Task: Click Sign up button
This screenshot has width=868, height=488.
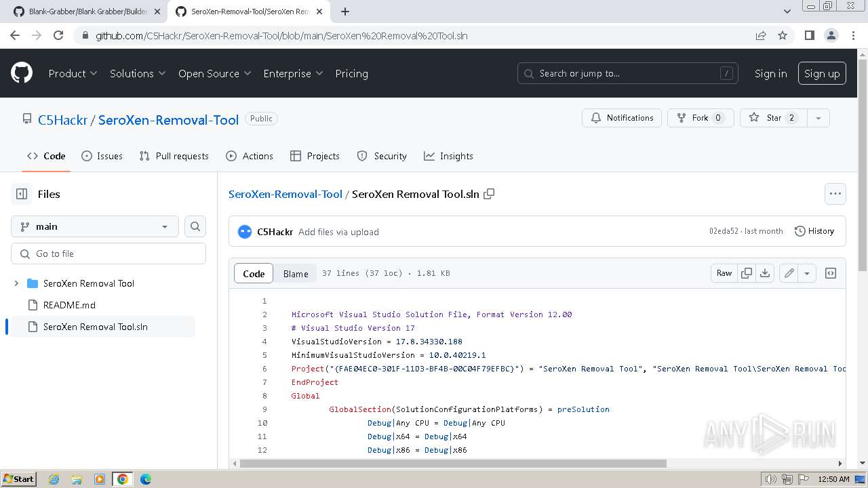Action: tap(822, 73)
